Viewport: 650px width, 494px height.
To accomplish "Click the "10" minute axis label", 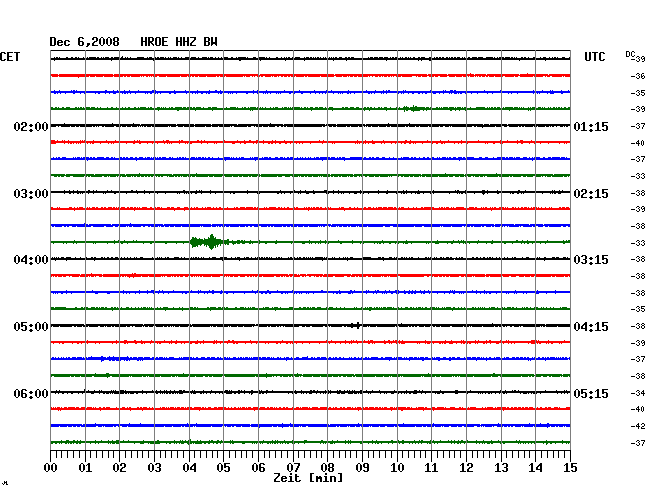I will (x=397, y=468).
